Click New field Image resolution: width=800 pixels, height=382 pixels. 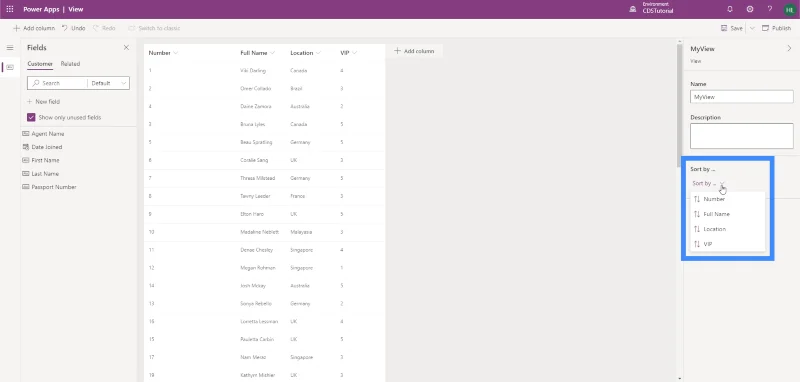tap(43, 101)
